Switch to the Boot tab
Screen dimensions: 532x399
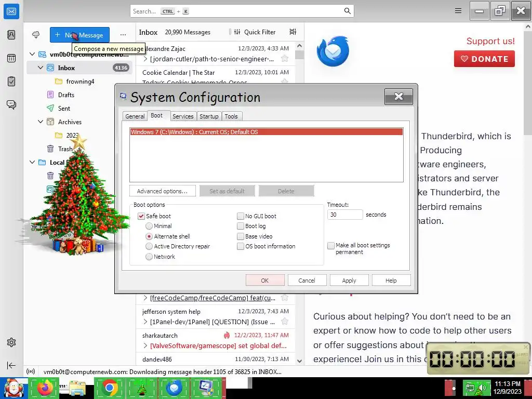(x=156, y=115)
